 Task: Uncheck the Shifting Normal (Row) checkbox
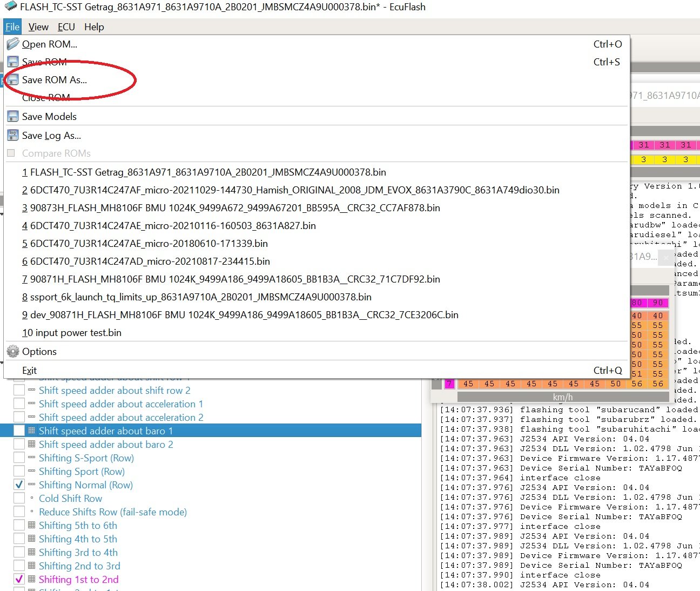click(x=19, y=485)
